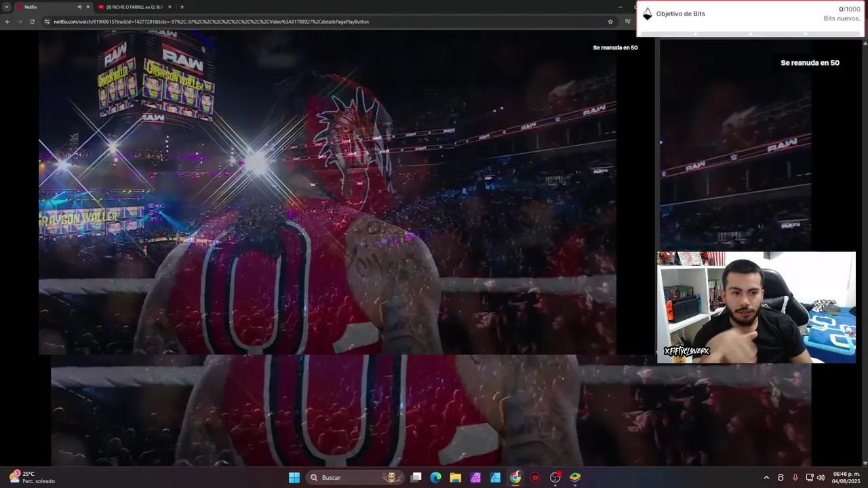Mute the Netflix tab audio icon
The height and width of the screenshot is (488, 868).
(79, 7)
